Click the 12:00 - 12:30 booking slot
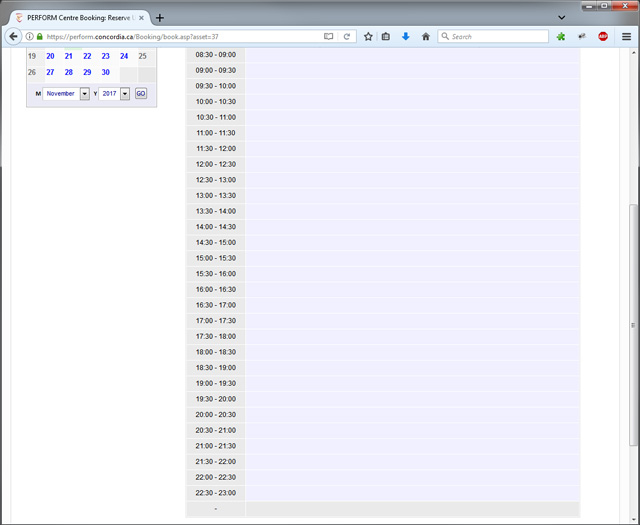Image resolution: width=640 pixels, height=525 pixels. (x=412, y=164)
